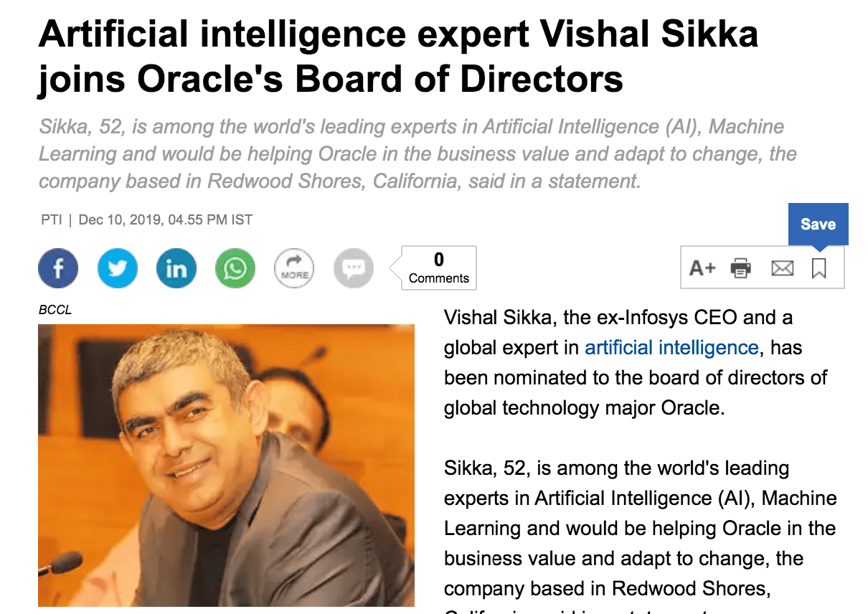Share article on Twitter
The height and width of the screenshot is (614, 868).
click(x=117, y=268)
